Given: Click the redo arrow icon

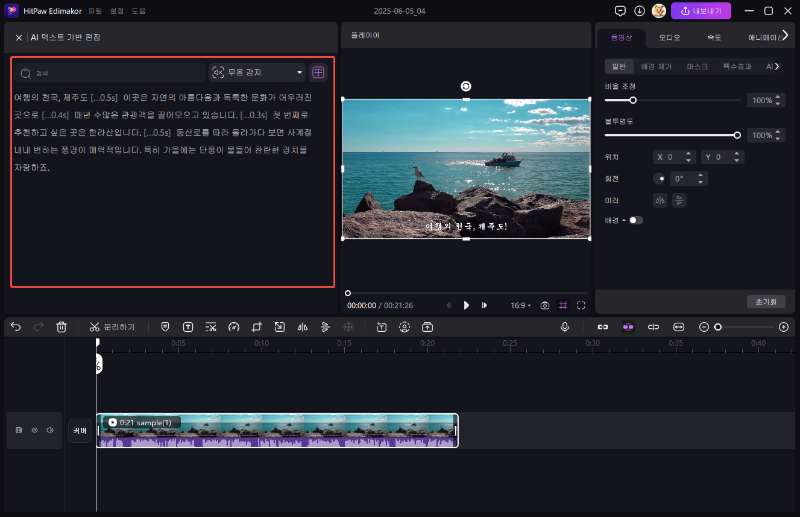Looking at the screenshot, I should [39, 327].
